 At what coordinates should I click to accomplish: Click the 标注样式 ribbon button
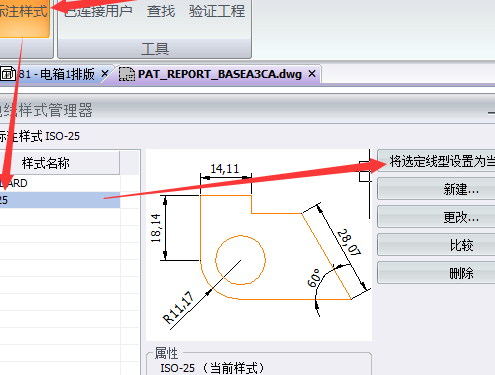tap(24, 17)
